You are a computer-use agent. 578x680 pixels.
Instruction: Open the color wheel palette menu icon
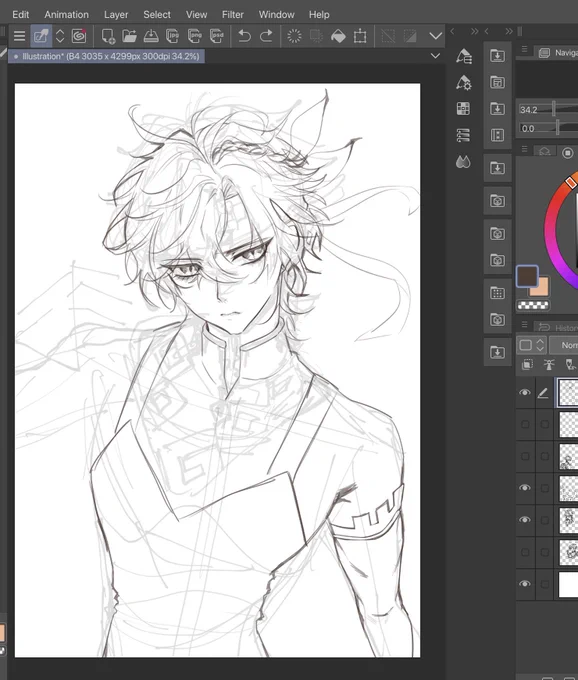(524, 149)
